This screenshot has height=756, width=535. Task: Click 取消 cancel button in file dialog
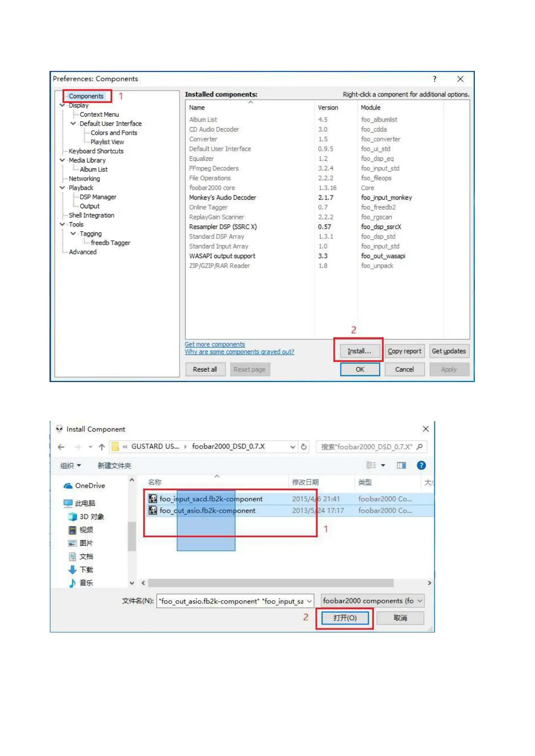coord(400,618)
